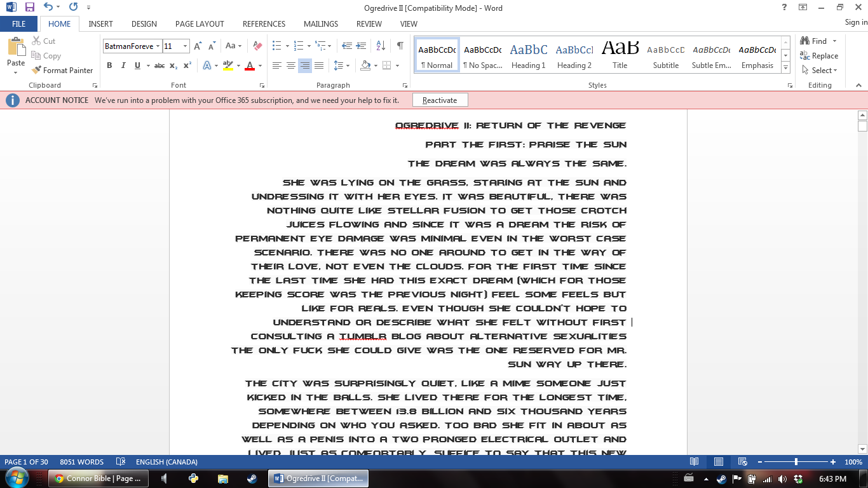Switch to the DESIGN tab
Viewport: 868px width, 488px height.
144,24
